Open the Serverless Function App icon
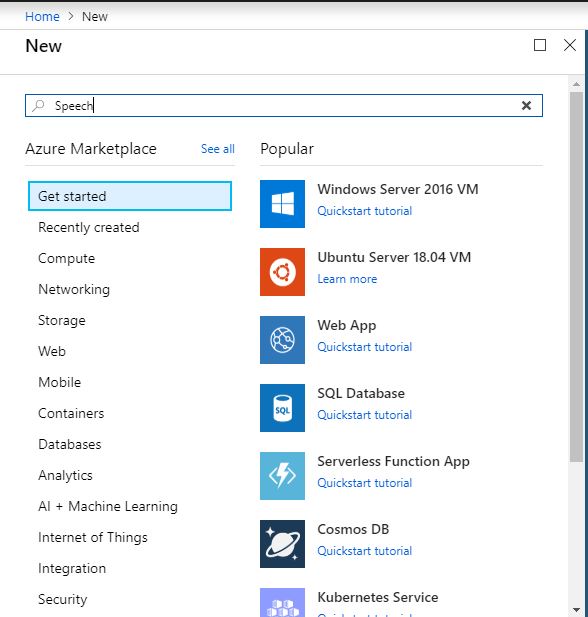The height and width of the screenshot is (617, 588). (282, 476)
